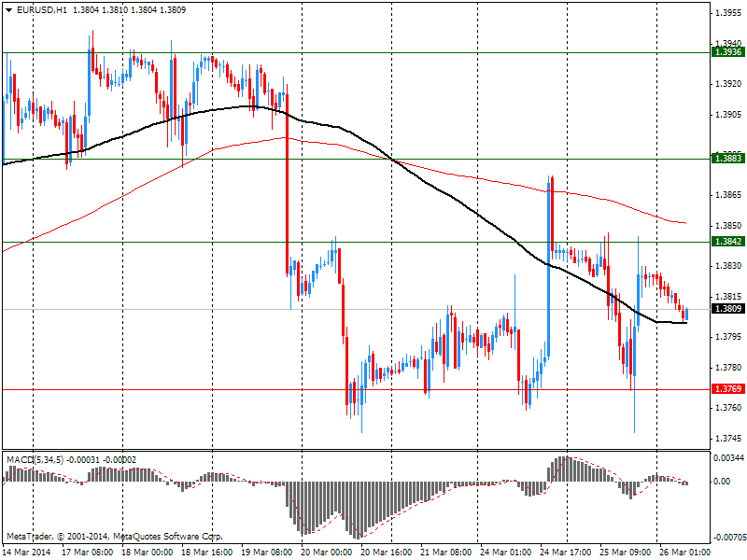
Task: Click the 1.3905 value on price axis
Action: point(727,115)
